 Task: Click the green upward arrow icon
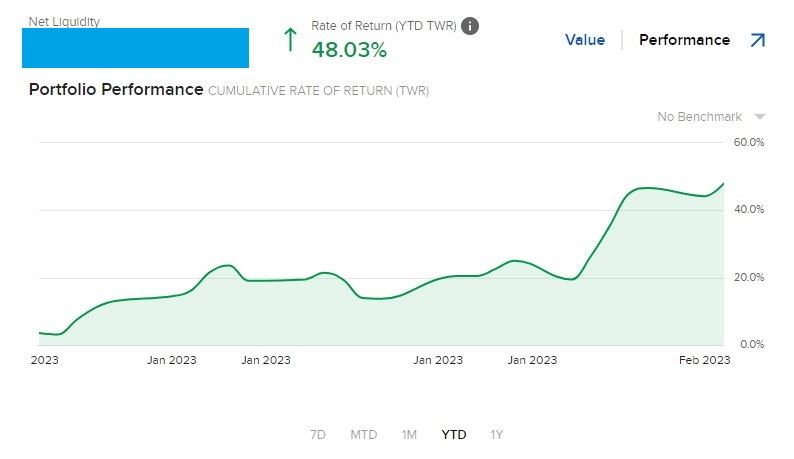[x=290, y=40]
